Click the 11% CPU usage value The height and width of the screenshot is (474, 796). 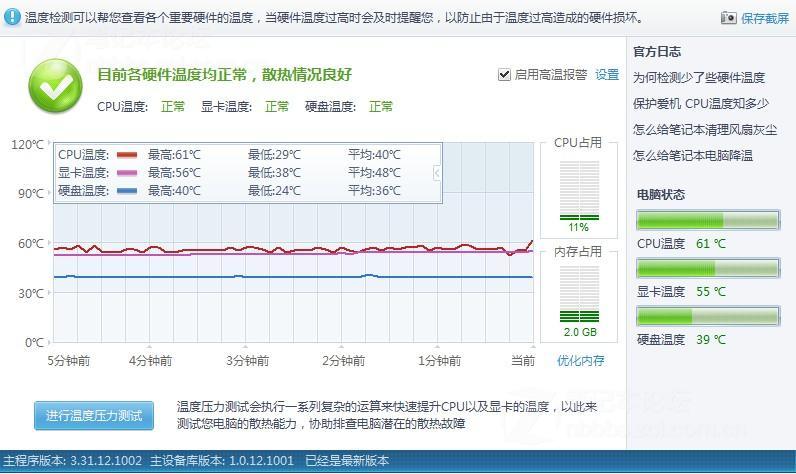coord(578,227)
